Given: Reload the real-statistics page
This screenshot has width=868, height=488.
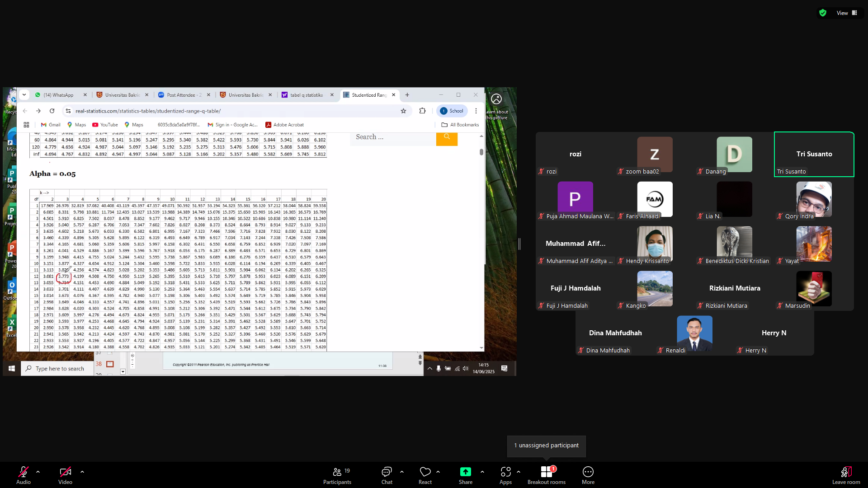Looking at the screenshot, I should 52,111.
